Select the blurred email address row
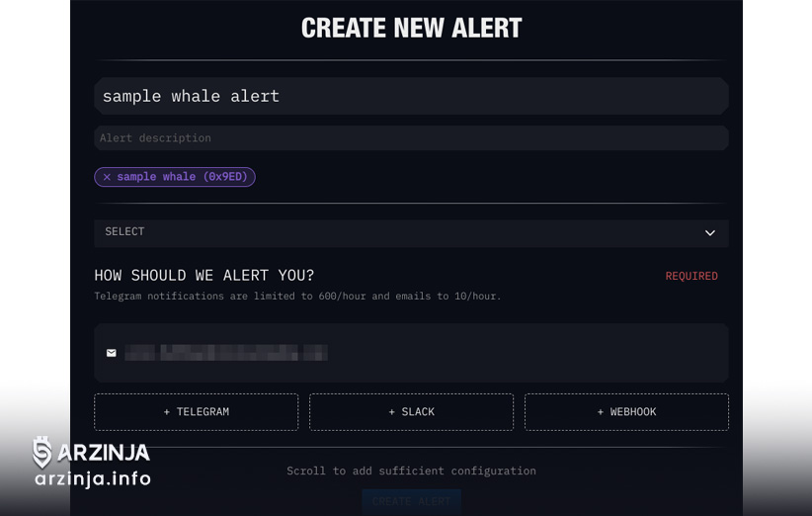Image resolution: width=812 pixels, height=516 pixels. 411,353
